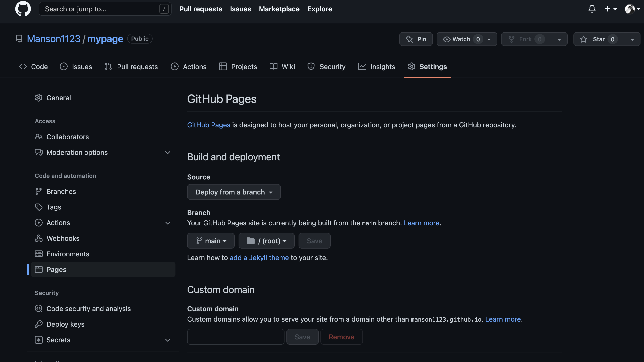Open the mypage repository link
The height and width of the screenshot is (362, 644).
(x=105, y=39)
